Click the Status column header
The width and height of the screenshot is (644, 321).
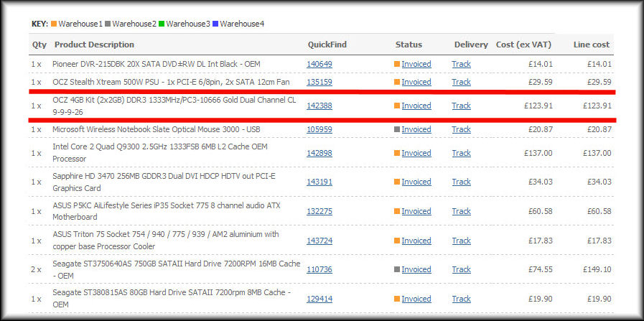[409, 45]
